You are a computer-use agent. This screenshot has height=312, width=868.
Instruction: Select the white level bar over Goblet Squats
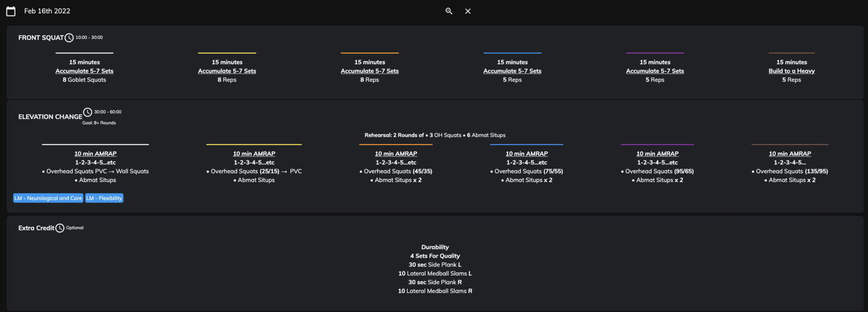[x=84, y=53]
